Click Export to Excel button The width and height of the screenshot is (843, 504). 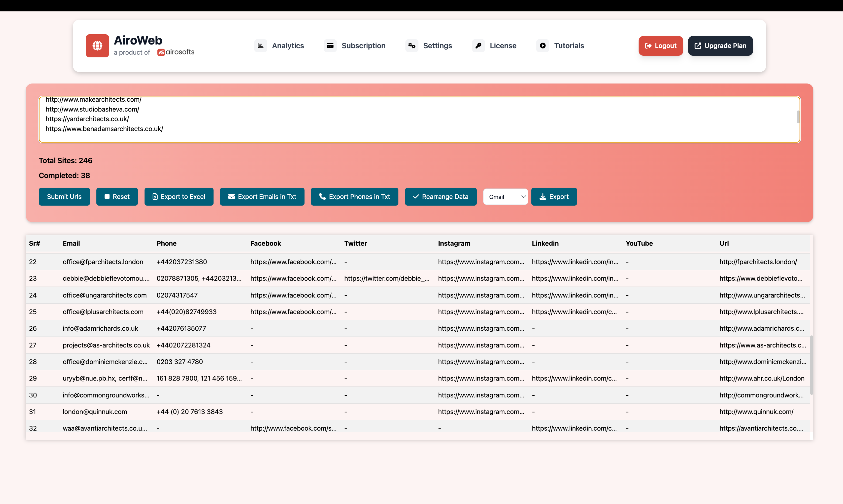pos(179,197)
